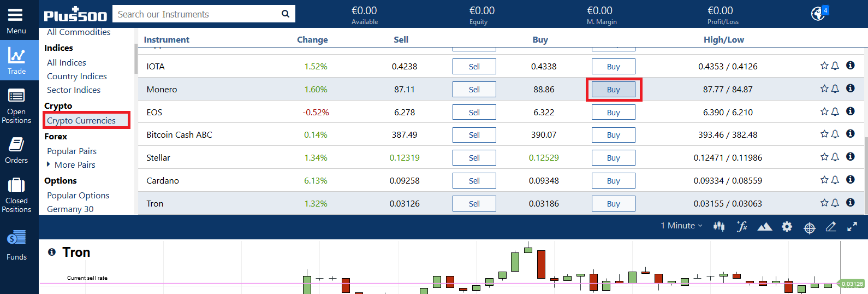
Task: Select the chart drawing pencil tool
Action: tap(831, 226)
